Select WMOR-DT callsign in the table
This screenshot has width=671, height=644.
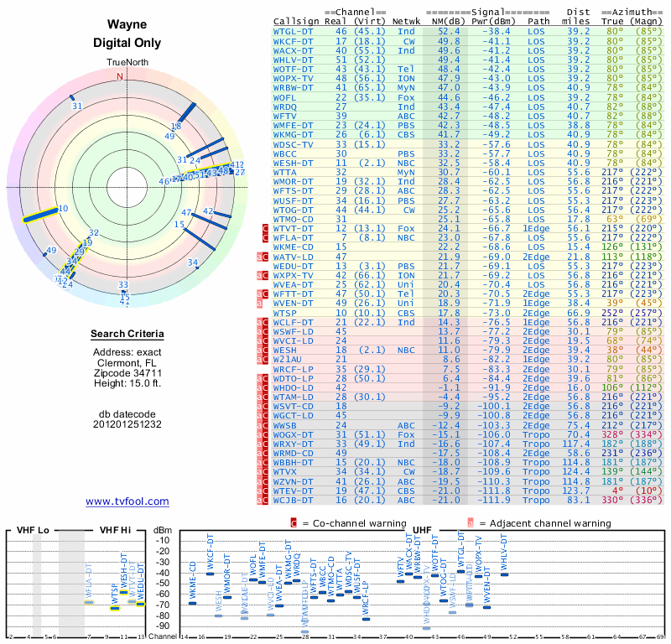(x=293, y=181)
